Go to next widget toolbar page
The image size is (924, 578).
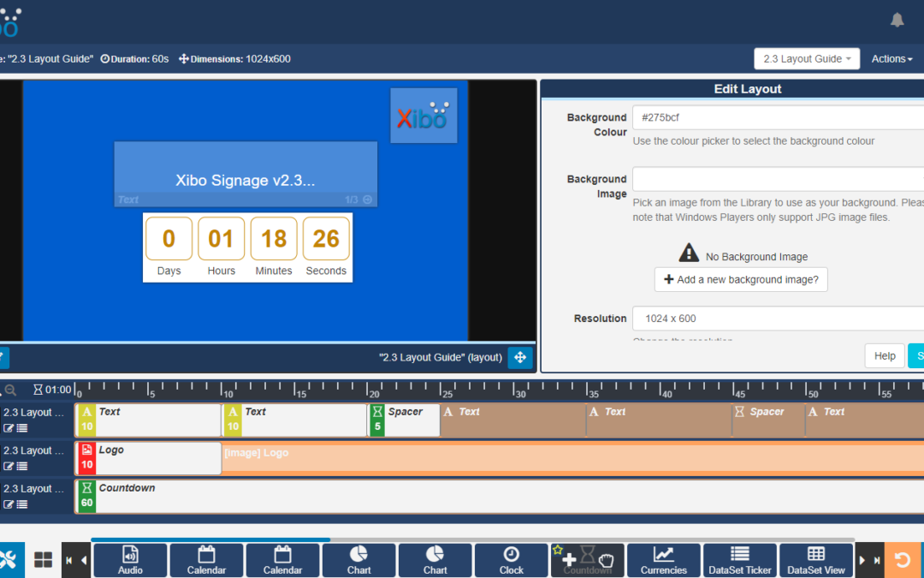click(x=862, y=560)
